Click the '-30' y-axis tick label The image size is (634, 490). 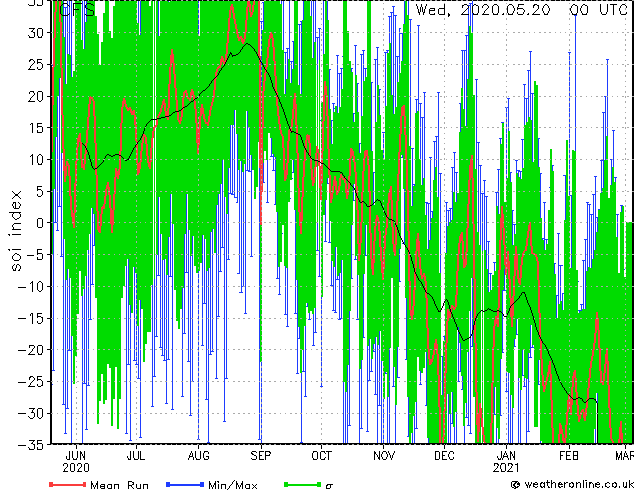(x=31, y=413)
